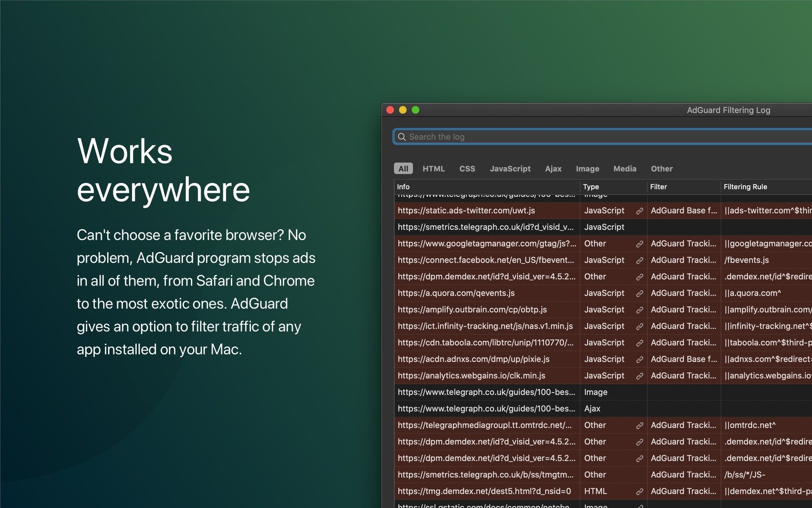Click link icon in acdn.adnxs.com pixie.js row
The image size is (812, 508).
[x=639, y=360]
